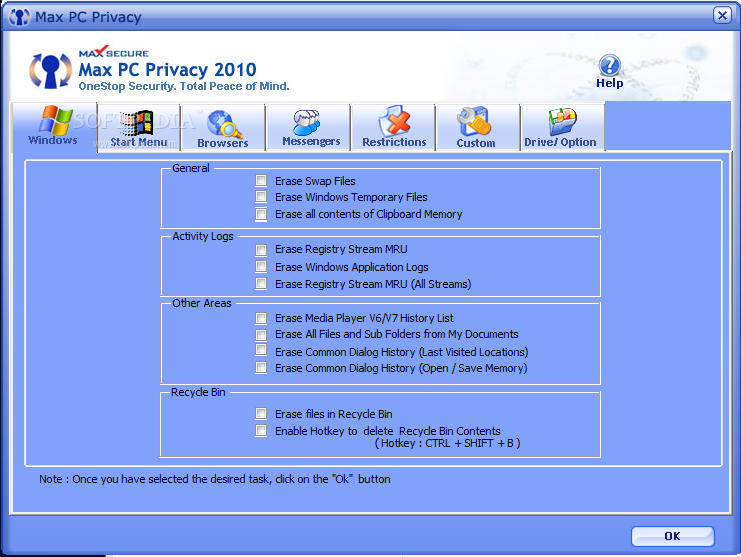
Task: Open the Windows tab
Action: tap(54, 127)
